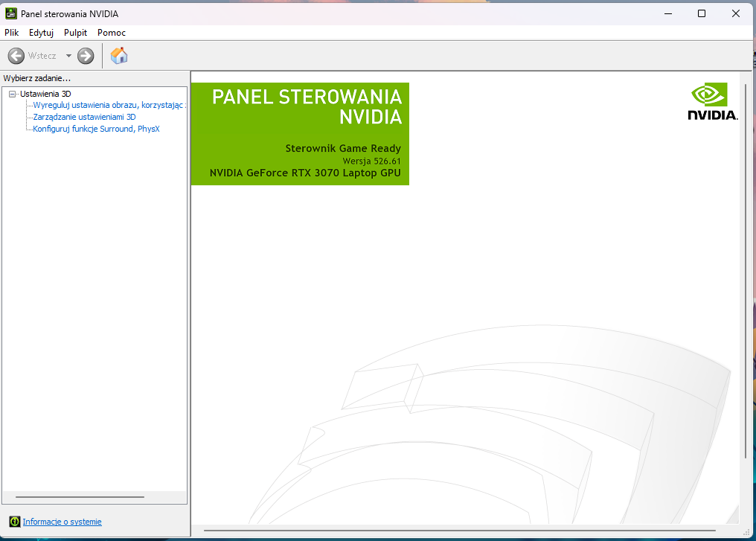
Task: Click the Wstecz button label
Action: click(x=42, y=56)
